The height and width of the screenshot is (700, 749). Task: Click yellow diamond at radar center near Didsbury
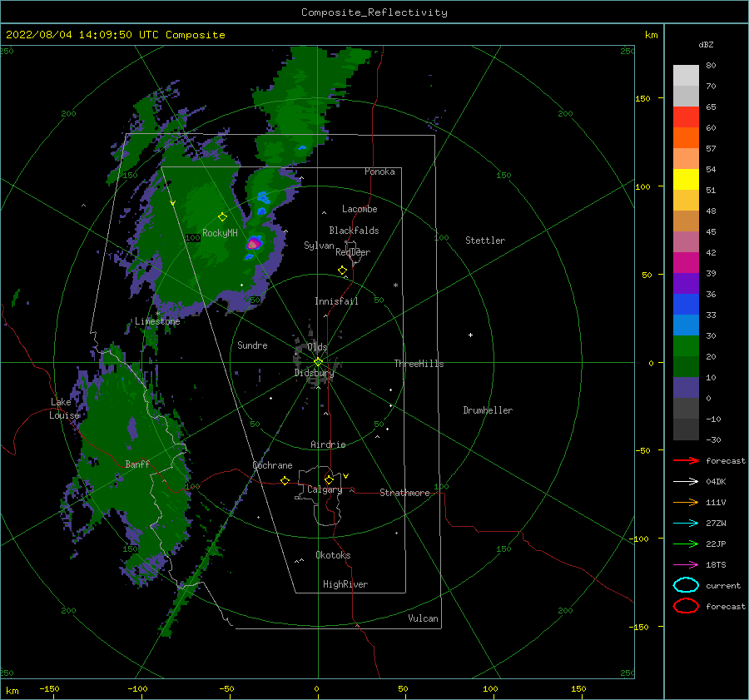tap(318, 362)
